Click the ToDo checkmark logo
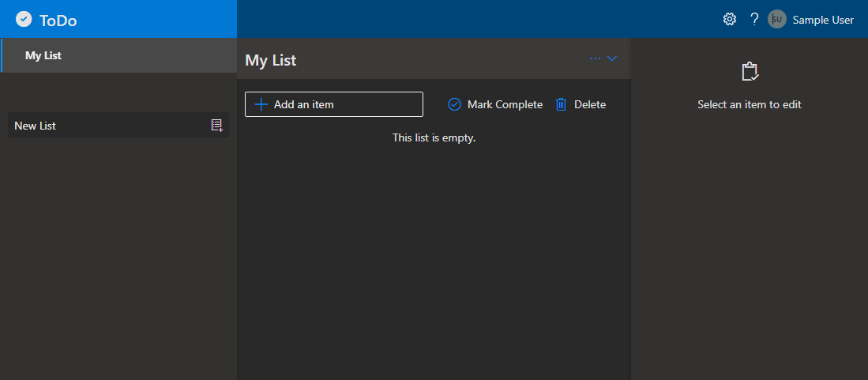This screenshot has height=380, width=868. click(24, 20)
